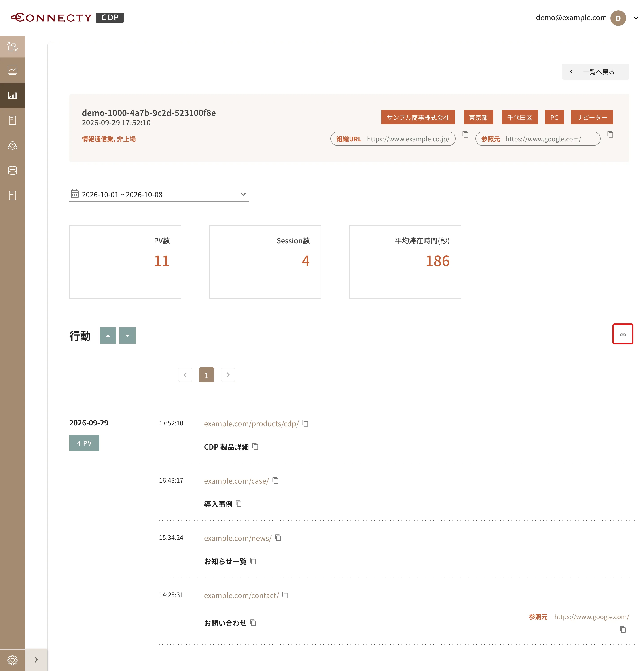Select the top sidebar data import item

pyautogui.click(x=12, y=47)
